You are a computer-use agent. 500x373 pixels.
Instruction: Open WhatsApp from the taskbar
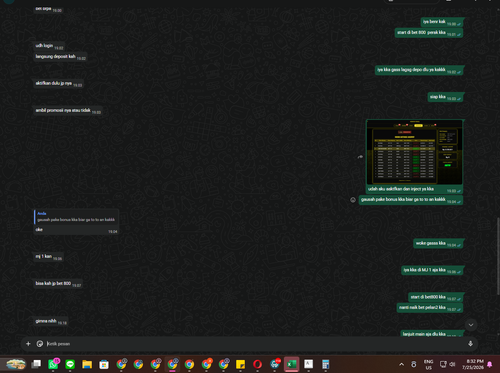click(x=53, y=364)
